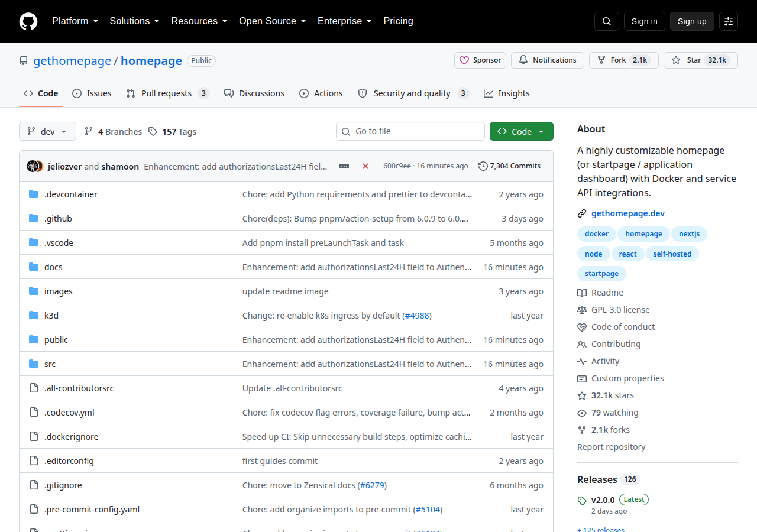Viewport: 757px width, 532px height.
Task: Click the link icon beside gethomepage.dev
Action: coord(582,213)
